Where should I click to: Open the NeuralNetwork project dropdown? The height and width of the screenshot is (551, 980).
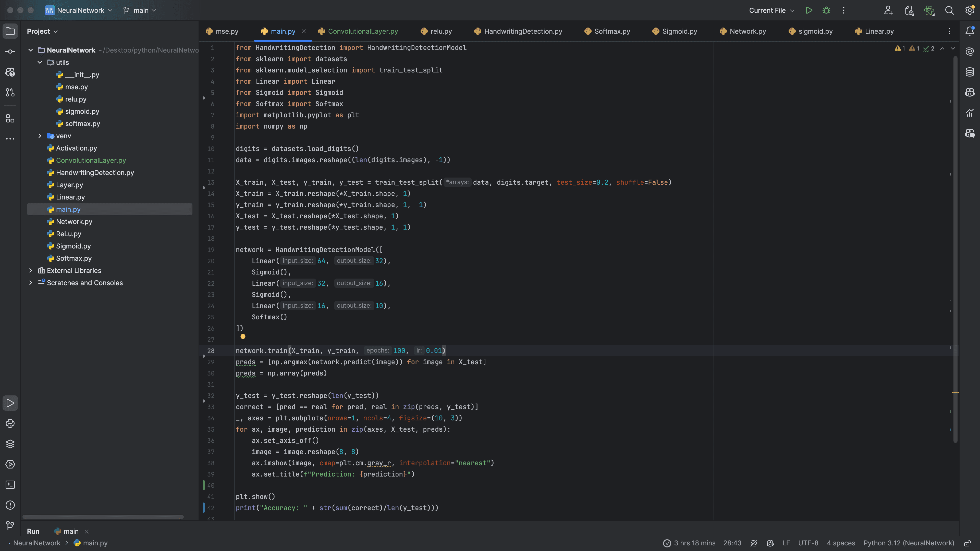coord(79,10)
